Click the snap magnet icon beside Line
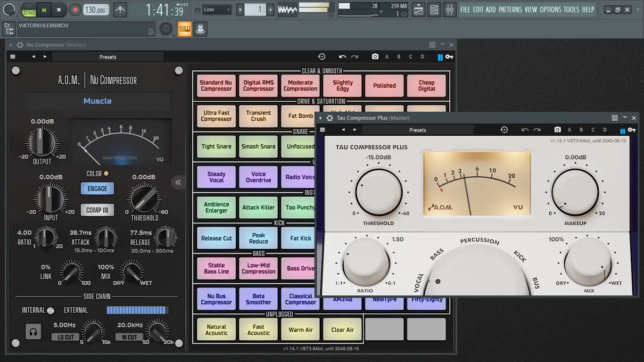Screen dimensions: 644x362 198,9
